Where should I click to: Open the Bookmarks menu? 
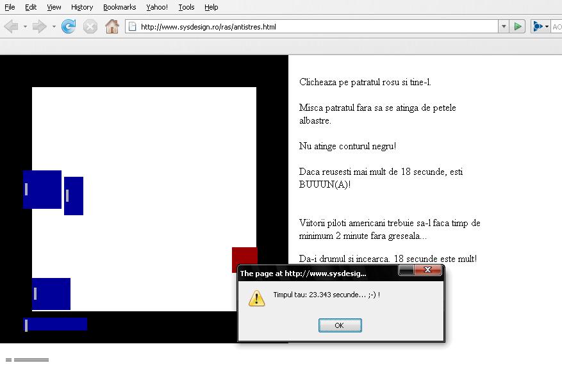coord(119,7)
